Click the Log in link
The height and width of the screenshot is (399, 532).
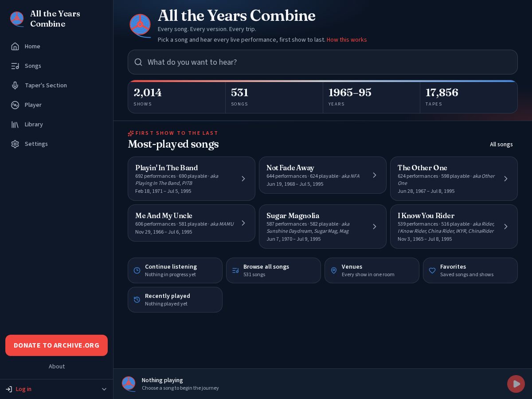pos(23,389)
